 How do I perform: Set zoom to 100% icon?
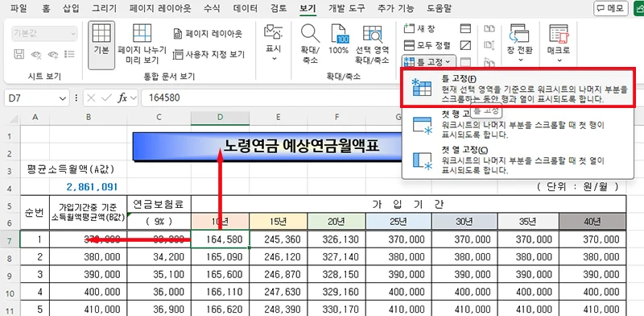click(x=339, y=34)
